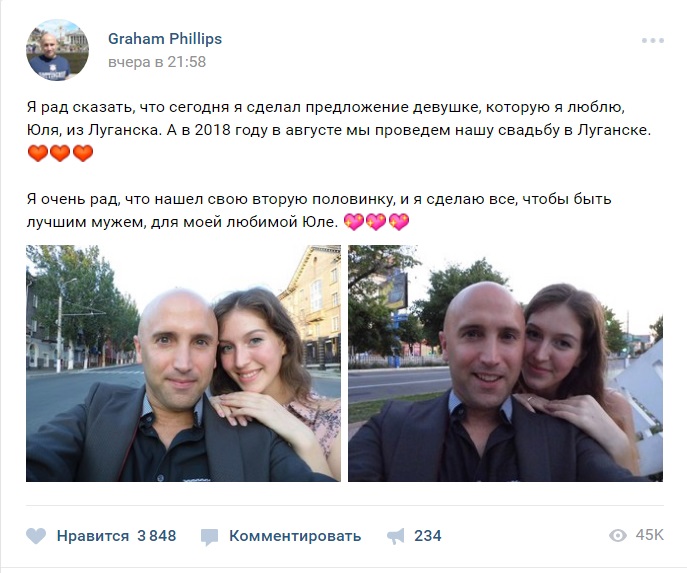Click the first pink sparkling heart emoji
The height and width of the screenshot is (573, 687).
pyautogui.click(x=354, y=222)
